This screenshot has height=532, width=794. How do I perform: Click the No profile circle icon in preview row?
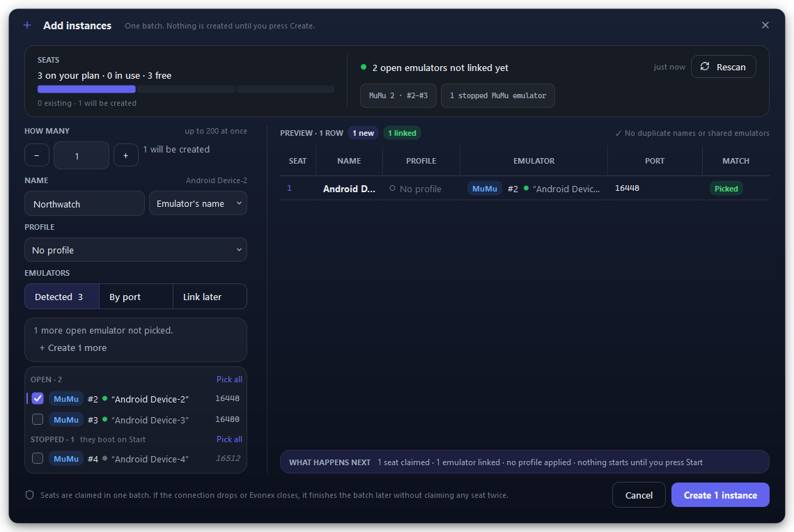[392, 188]
